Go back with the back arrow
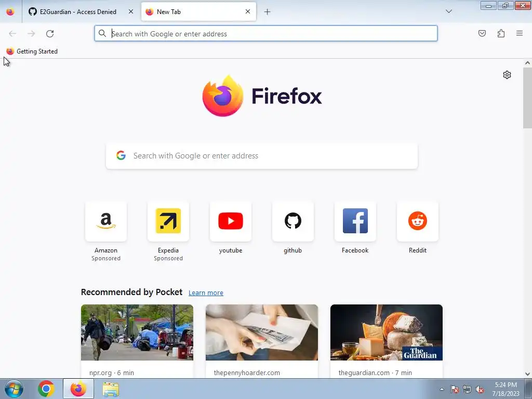 (12, 34)
